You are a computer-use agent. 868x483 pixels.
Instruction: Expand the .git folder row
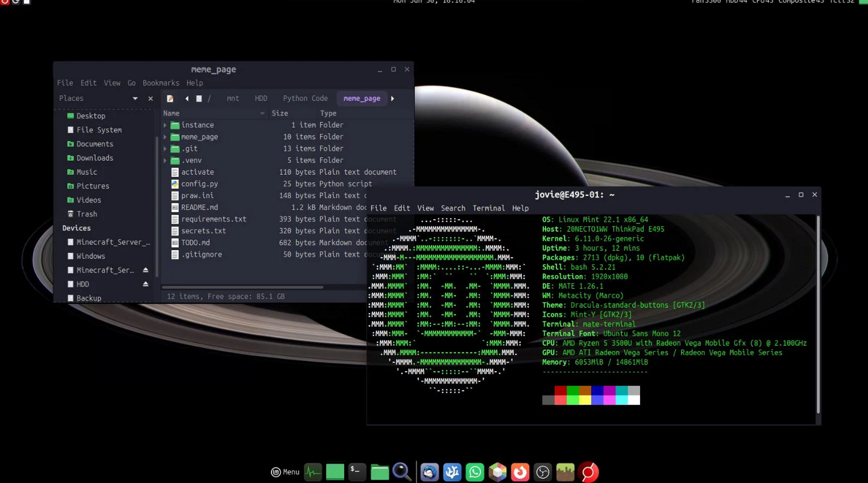tap(165, 149)
